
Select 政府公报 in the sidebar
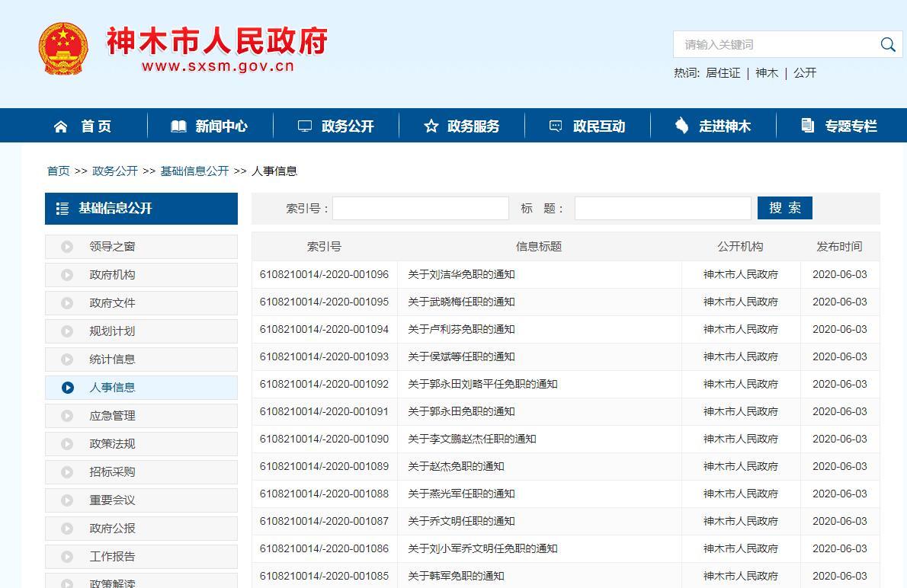(141, 529)
